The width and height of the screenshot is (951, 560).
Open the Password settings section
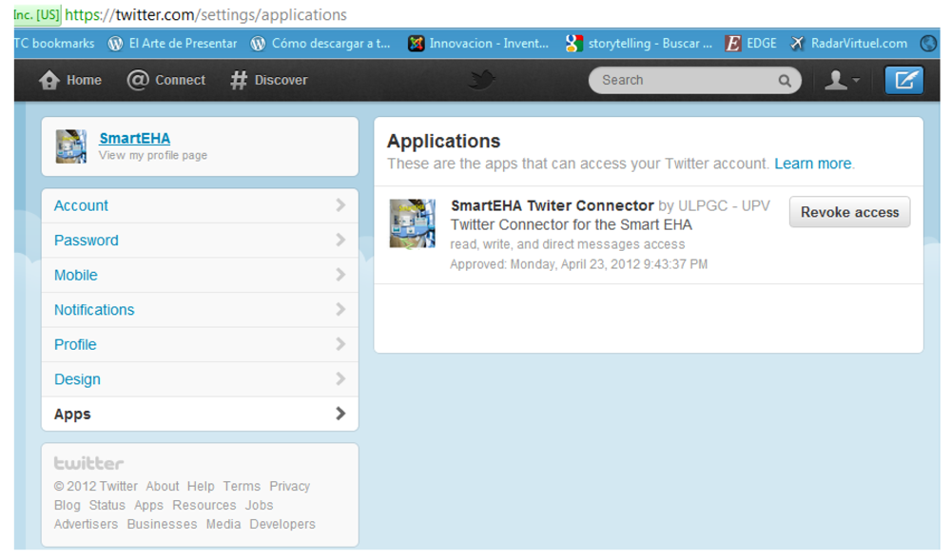[x=200, y=240]
